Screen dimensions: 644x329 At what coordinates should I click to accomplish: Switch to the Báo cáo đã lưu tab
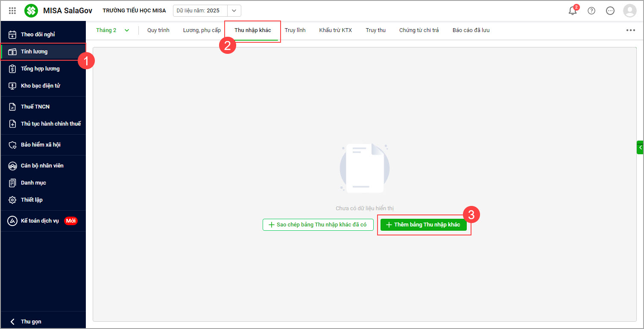471,30
